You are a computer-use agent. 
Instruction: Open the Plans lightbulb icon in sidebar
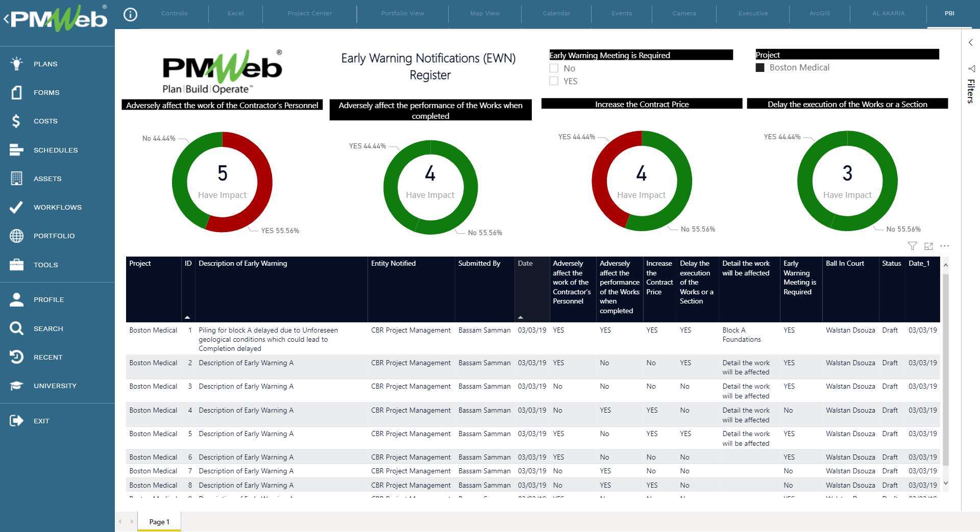[16, 64]
